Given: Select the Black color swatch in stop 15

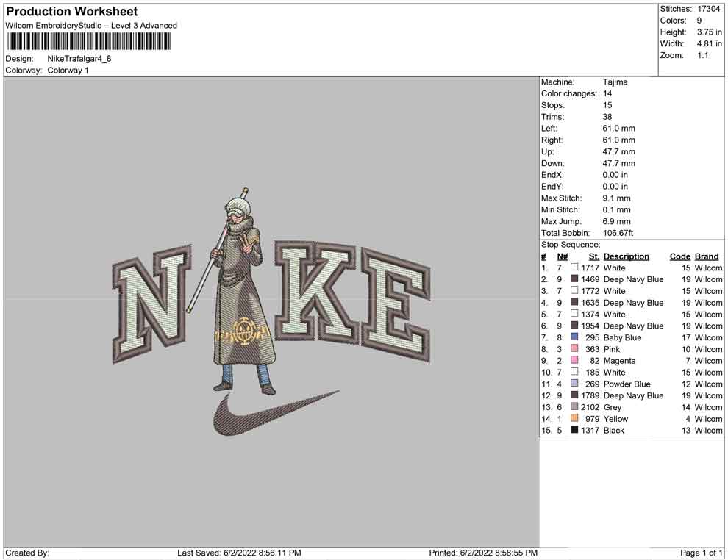Looking at the screenshot, I should [x=574, y=431].
